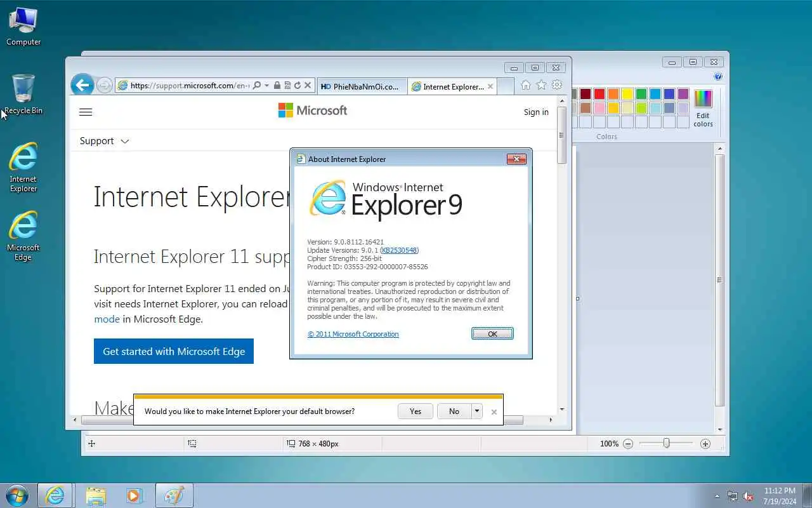The height and width of the screenshot is (508, 812).
Task: Click Get started with Microsoft Edge button
Action: (x=174, y=351)
